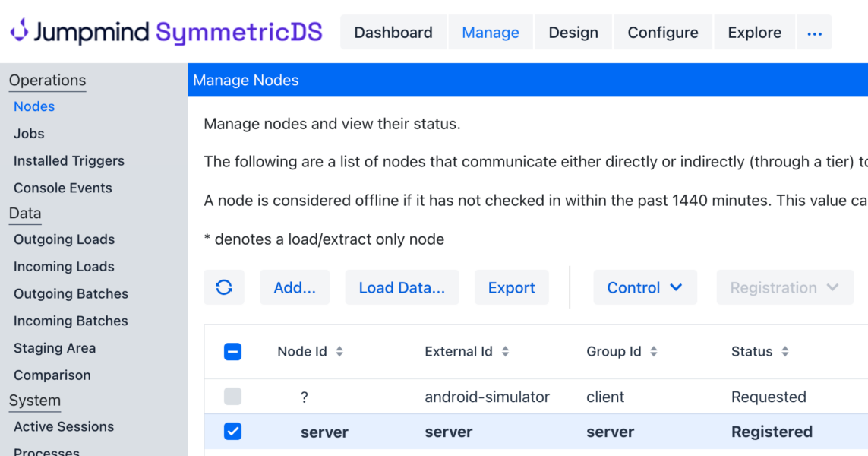This screenshot has width=868, height=456.
Task: Open Outgoing Batches from the sidebar
Action: (71, 293)
